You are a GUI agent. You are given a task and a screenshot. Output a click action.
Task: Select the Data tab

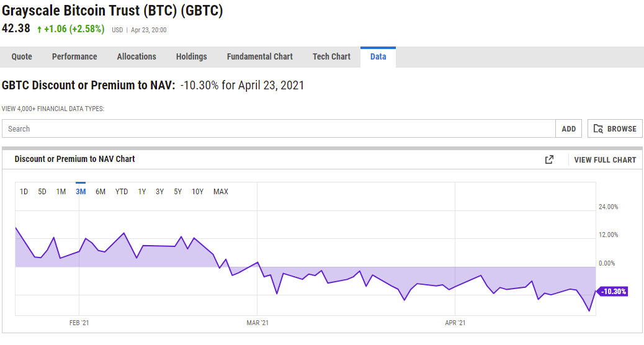point(378,56)
